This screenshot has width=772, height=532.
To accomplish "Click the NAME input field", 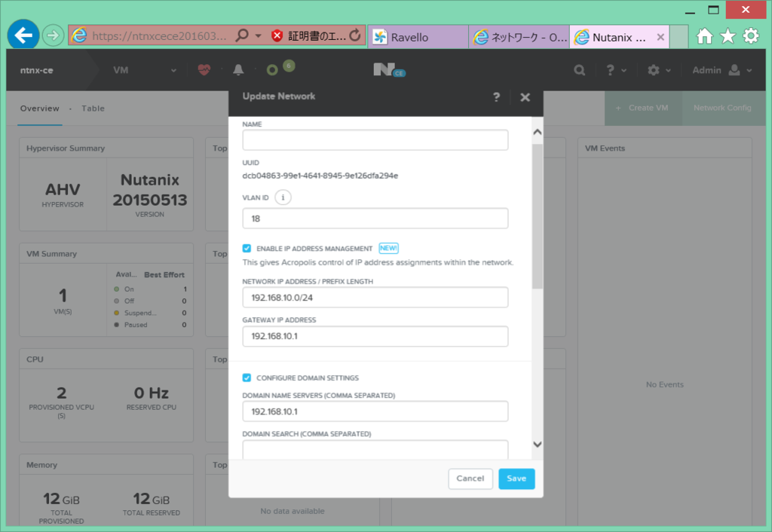I will click(375, 140).
